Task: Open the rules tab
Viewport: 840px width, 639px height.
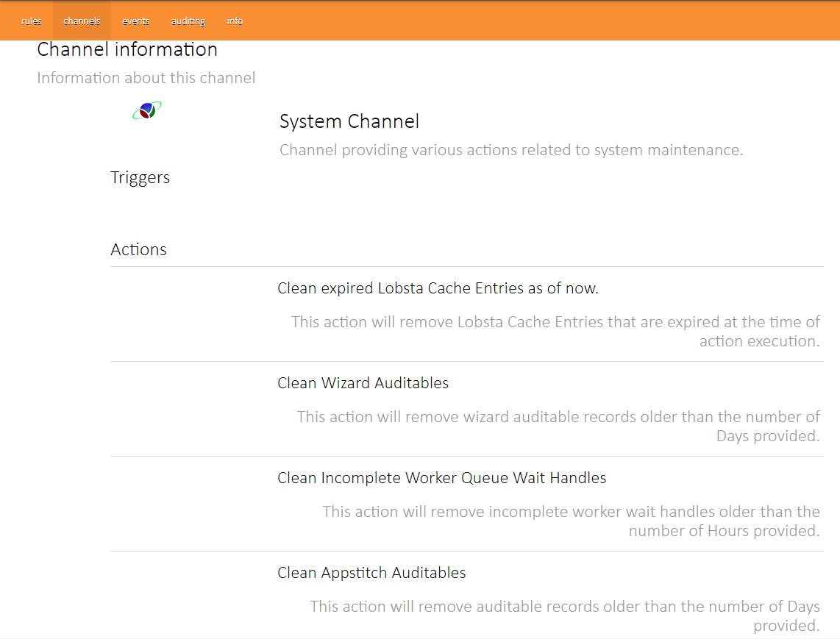Action: (32, 21)
